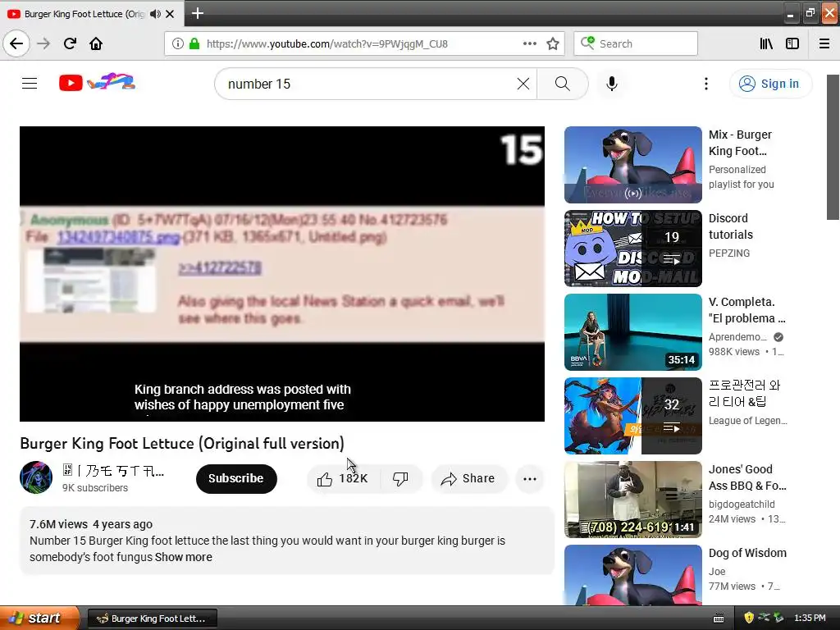
Task: Open the browser home page icon
Action: coord(96,43)
